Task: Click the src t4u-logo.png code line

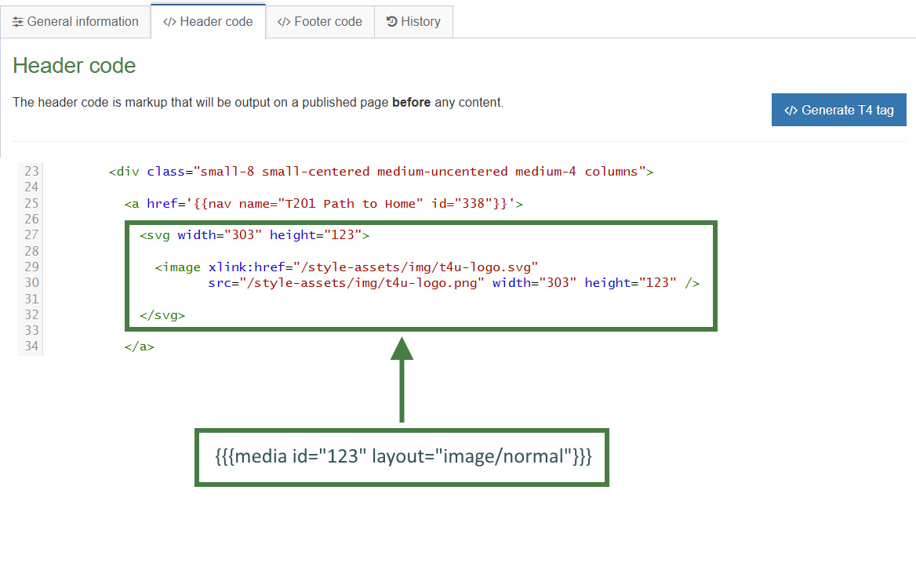Action: coord(453,283)
